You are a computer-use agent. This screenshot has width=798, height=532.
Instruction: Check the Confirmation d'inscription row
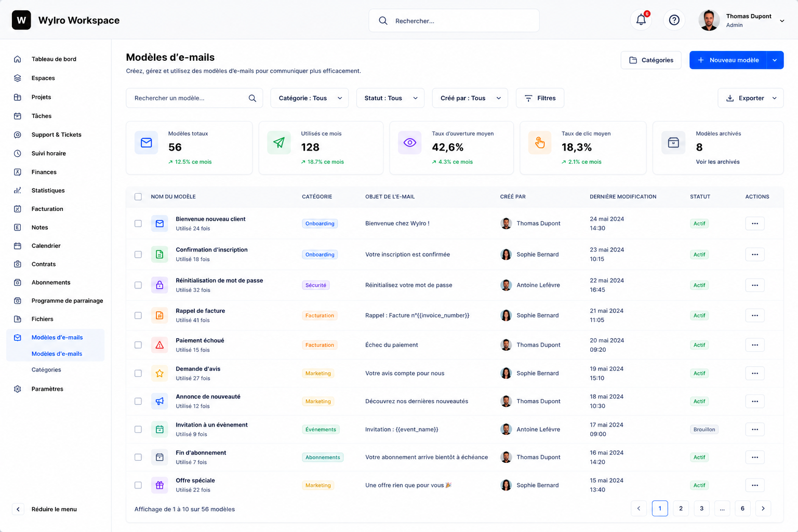[x=138, y=255]
